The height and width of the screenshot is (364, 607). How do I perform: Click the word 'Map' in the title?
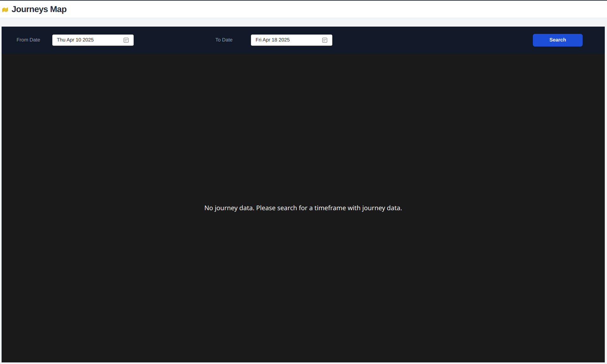[x=58, y=9]
